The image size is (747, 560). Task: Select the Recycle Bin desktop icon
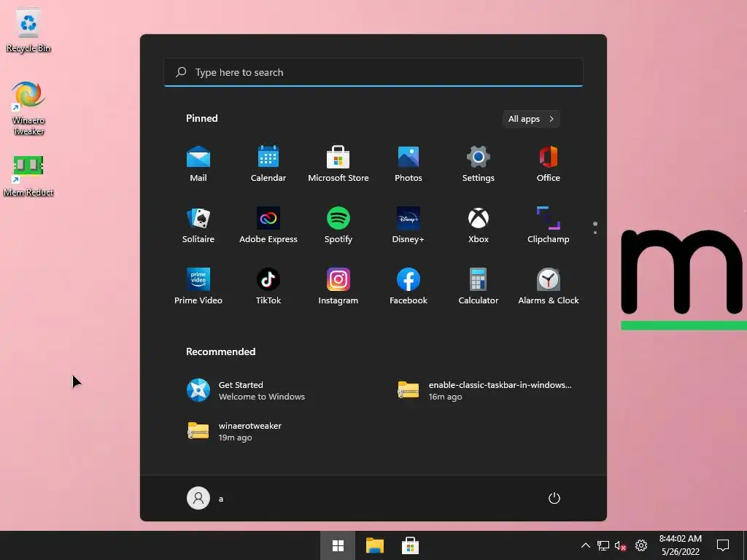tap(28, 30)
